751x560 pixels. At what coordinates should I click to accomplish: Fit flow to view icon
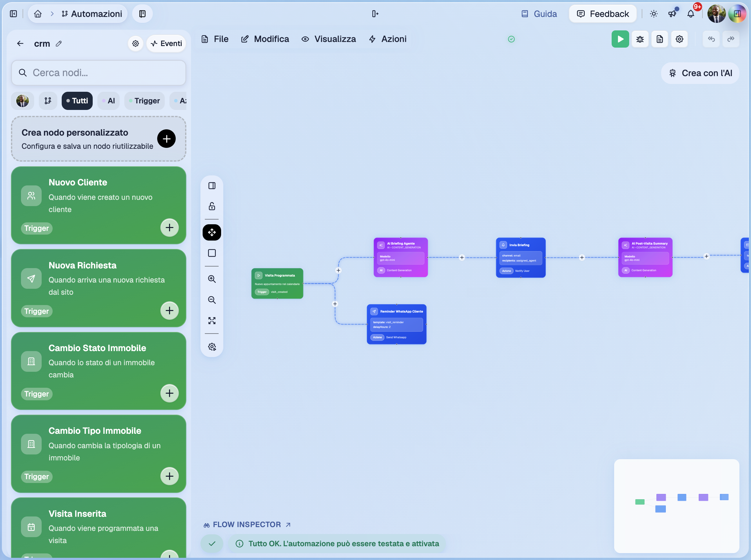(x=212, y=321)
